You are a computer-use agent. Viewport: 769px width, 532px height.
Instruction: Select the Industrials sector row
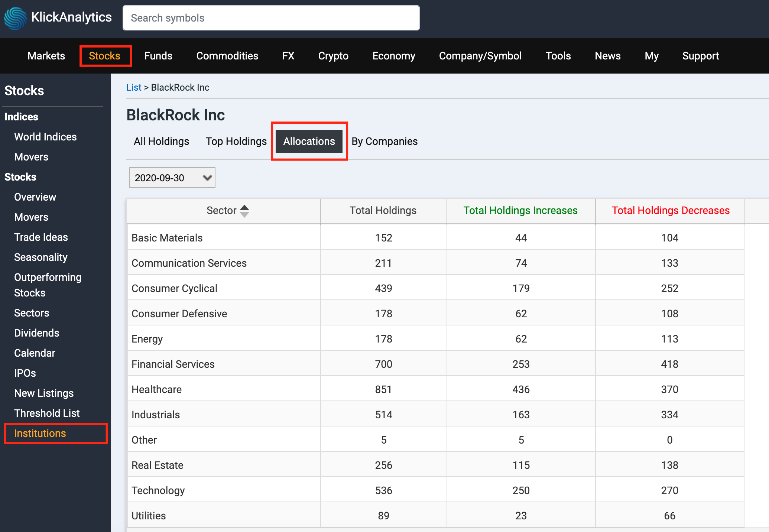(435, 414)
